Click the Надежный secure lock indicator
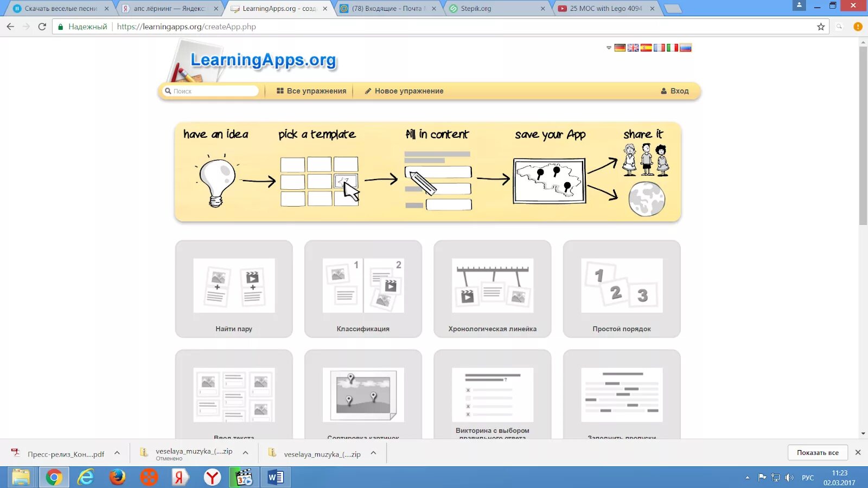This screenshot has height=488, width=868. [x=82, y=27]
